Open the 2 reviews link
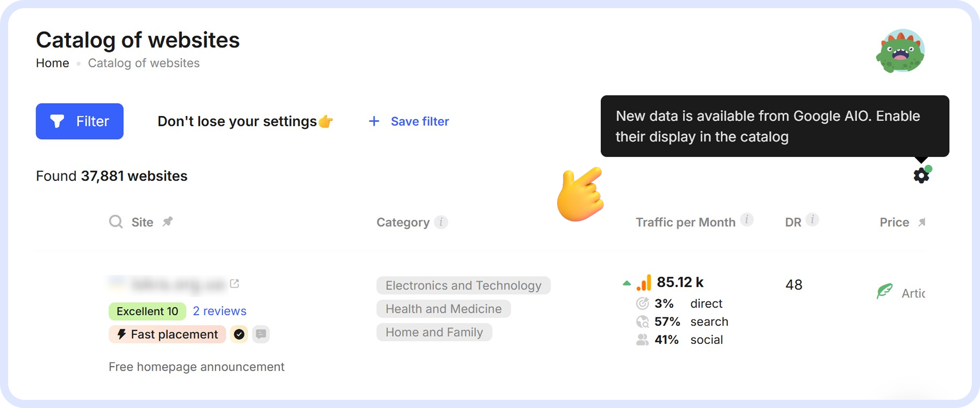The image size is (980, 408). tap(219, 311)
